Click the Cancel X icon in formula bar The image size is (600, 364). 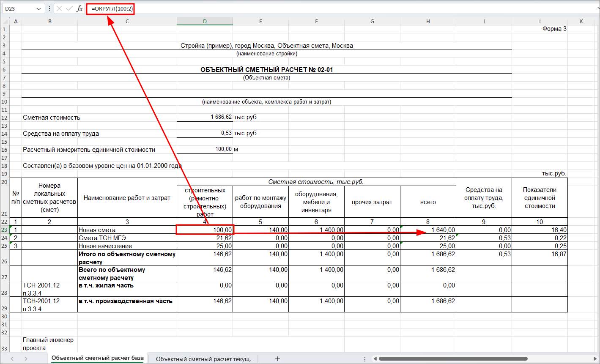(59, 8)
